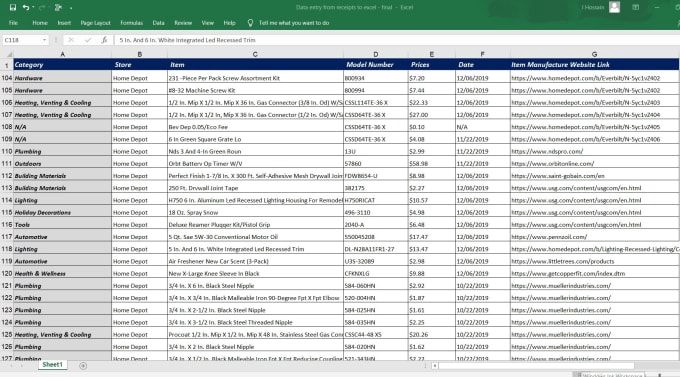Select cell '5 In. And 6 In. White Integrated Led Recessed Trim'

point(255,249)
